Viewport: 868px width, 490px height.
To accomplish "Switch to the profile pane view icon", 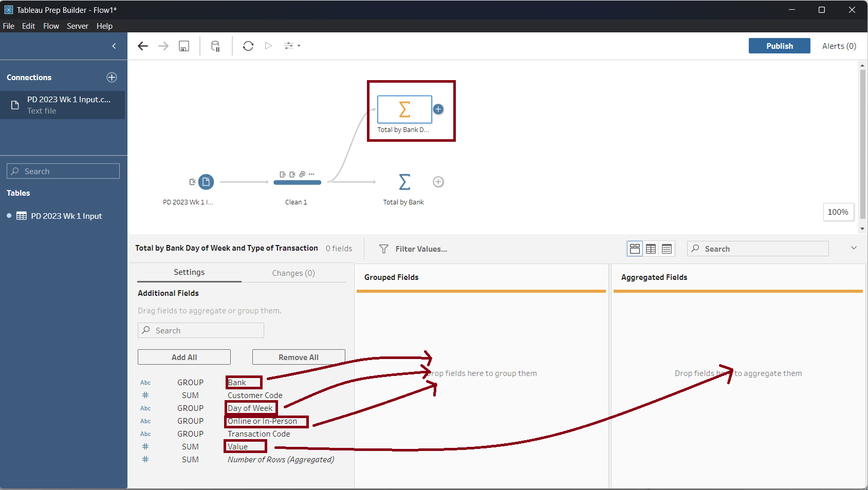I will (x=635, y=249).
